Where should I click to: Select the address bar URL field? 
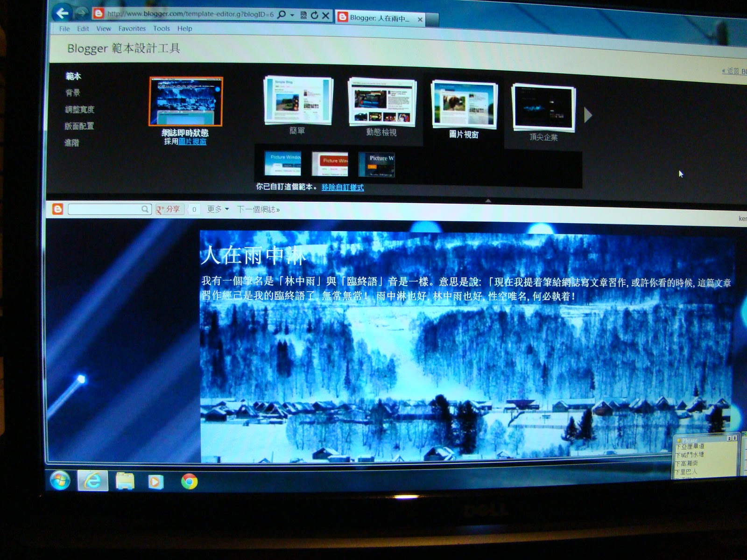(190, 14)
